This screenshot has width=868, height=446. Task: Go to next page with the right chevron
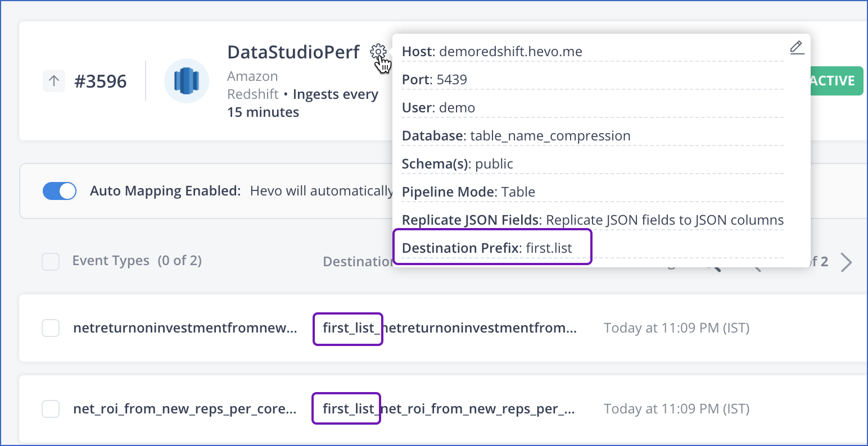point(846,262)
